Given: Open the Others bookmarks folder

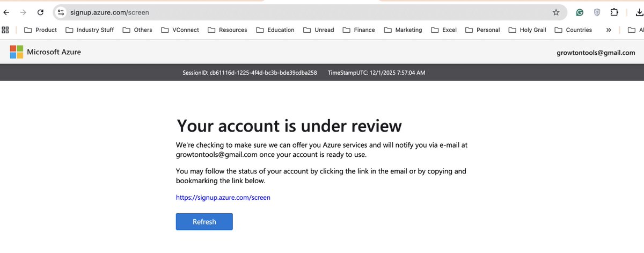Looking at the screenshot, I should [137, 30].
